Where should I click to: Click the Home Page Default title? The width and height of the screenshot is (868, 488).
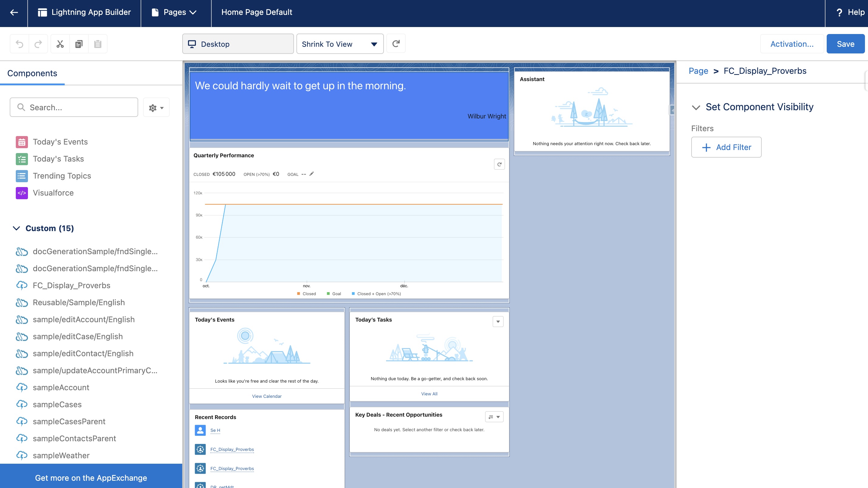click(x=257, y=12)
